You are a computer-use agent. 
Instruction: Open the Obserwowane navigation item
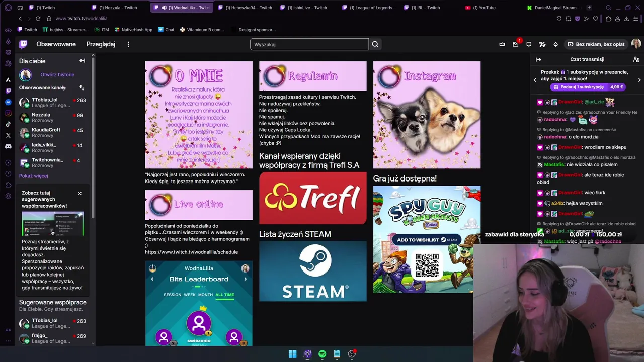click(x=56, y=44)
